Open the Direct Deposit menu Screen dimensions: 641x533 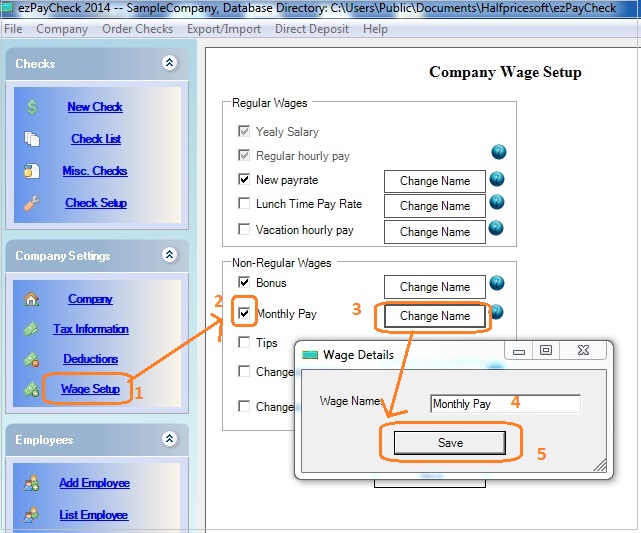click(x=312, y=29)
